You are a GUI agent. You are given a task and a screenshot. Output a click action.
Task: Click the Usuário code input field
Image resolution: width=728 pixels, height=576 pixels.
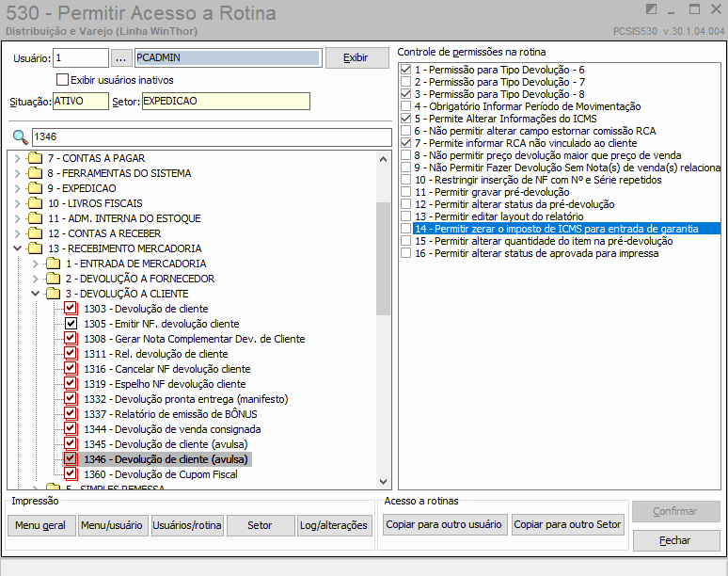point(81,58)
